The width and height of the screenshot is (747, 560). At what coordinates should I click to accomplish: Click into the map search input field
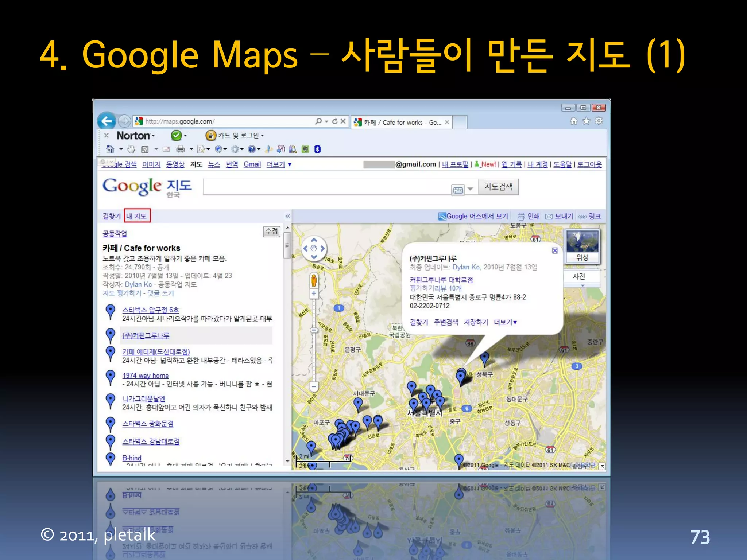[326, 187]
